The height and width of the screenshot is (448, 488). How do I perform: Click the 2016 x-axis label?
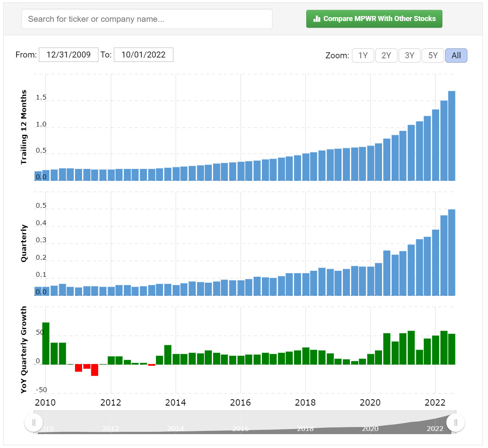click(x=240, y=402)
